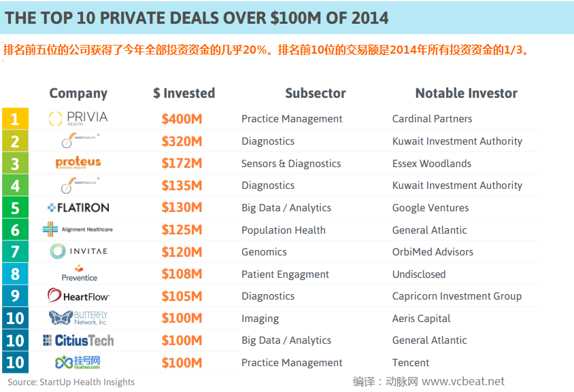Image resolution: width=574 pixels, height=392 pixels.
Task: Click the Proteus Digital Health logo
Action: tap(78, 163)
